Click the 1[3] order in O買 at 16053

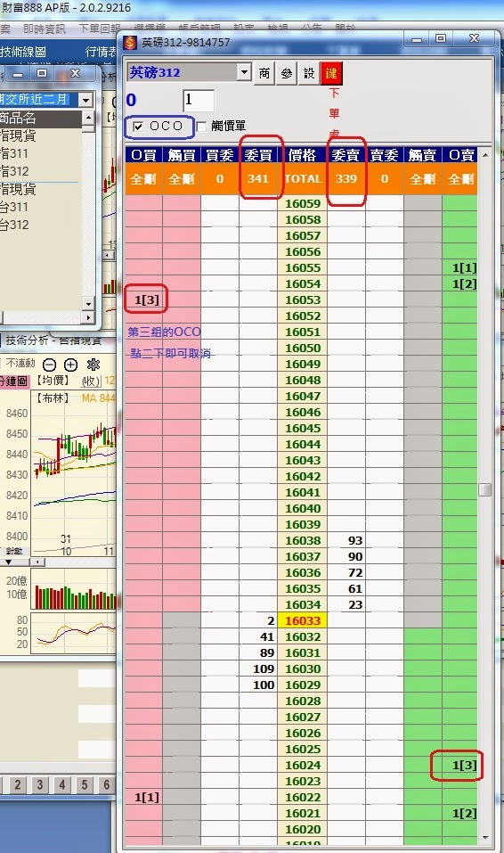pyautogui.click(x=146, y=299)
